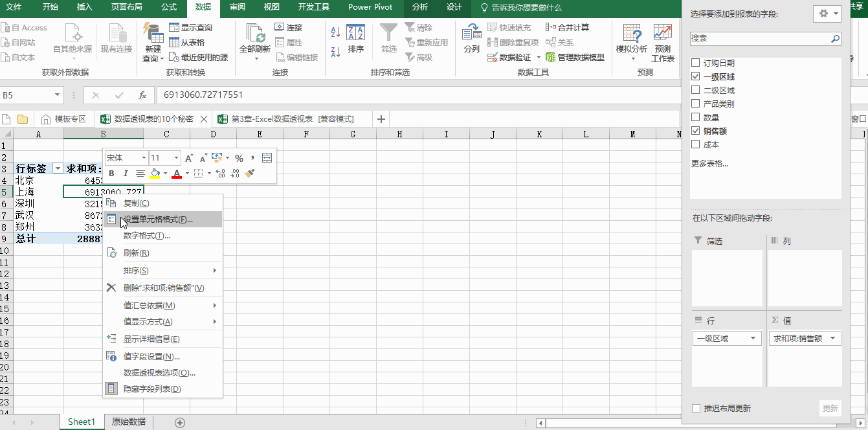Click the 管理数据模型 button
The image size is (868, 430).
point(575,57)
